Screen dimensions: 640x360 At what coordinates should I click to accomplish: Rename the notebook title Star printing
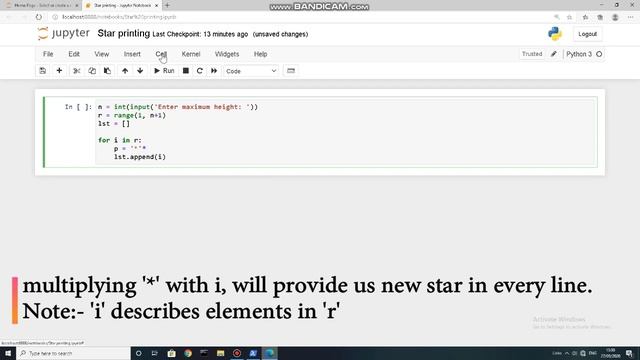coord(124,33)
